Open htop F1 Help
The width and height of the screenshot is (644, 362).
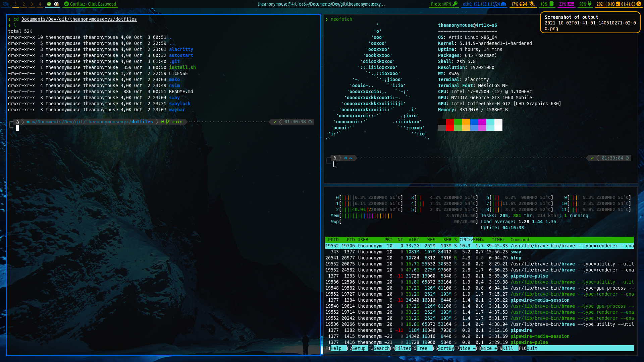click(x=336, y=348)
